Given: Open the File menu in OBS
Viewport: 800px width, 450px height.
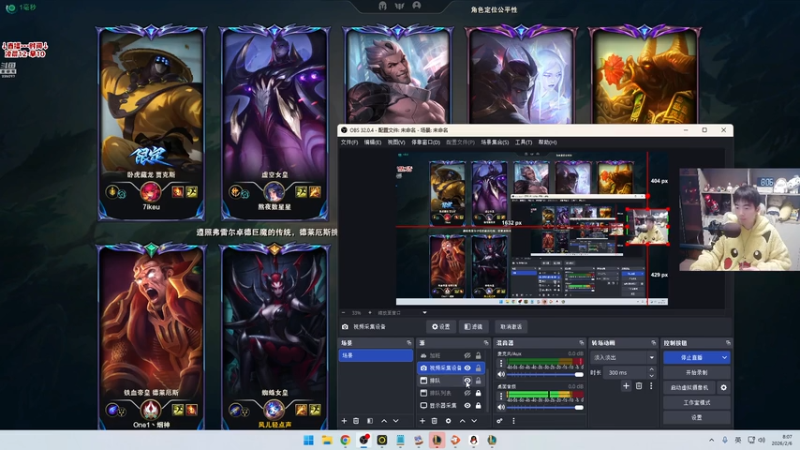Looking at the screenshot, I should (349, 142).
